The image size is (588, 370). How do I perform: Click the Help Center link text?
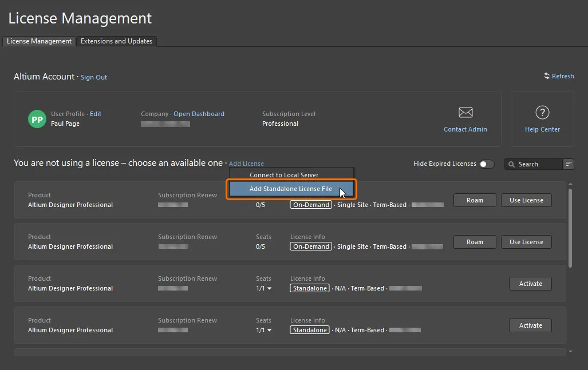(542, 129)
